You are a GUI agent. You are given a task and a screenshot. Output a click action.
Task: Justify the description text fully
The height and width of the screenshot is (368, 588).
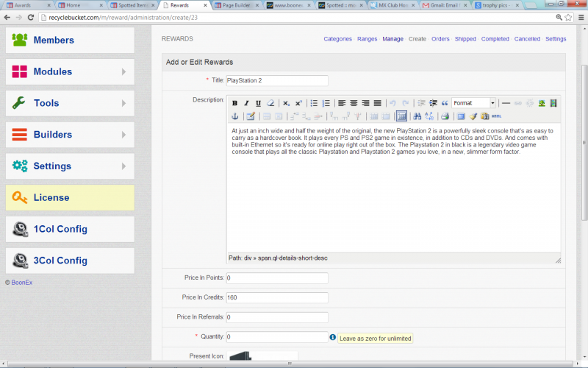[x=378, y=103]
